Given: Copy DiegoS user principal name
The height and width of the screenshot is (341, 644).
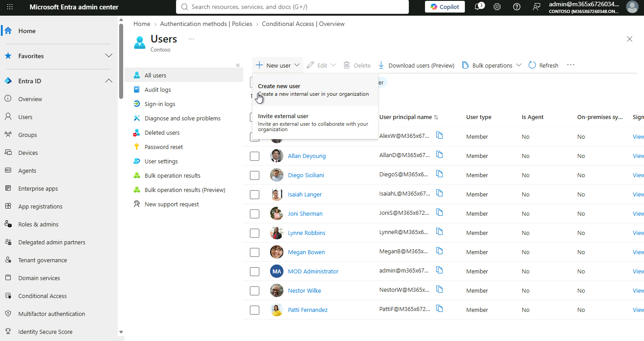Looking at the screenshot, I should 439,174.
